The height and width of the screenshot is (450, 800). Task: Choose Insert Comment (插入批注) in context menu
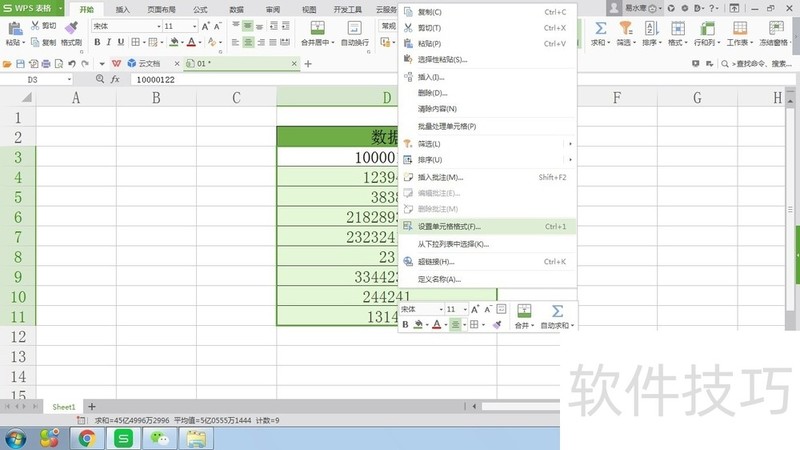coord(487,177)
